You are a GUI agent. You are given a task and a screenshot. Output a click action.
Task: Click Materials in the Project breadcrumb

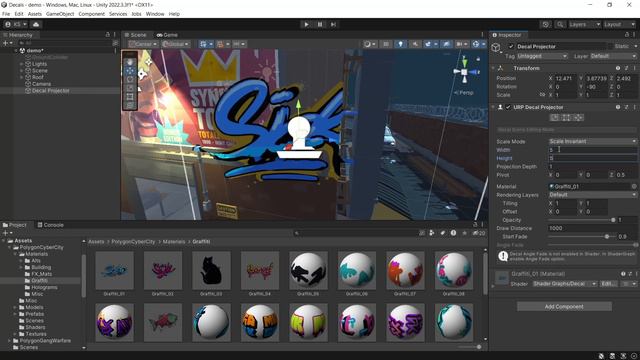(x=173, y=242)
